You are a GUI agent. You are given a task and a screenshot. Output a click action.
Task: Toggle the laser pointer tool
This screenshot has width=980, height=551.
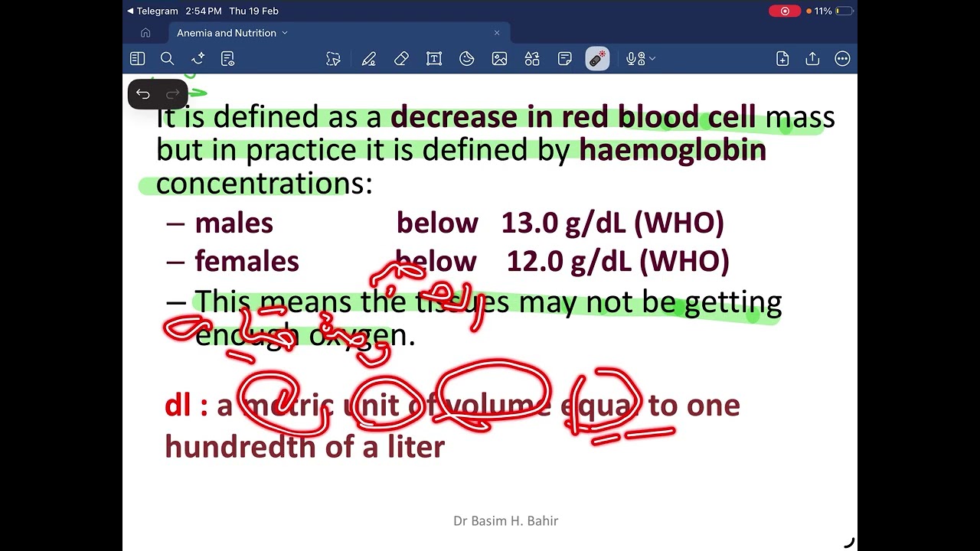pyautogui.click(x=598, y=59)
